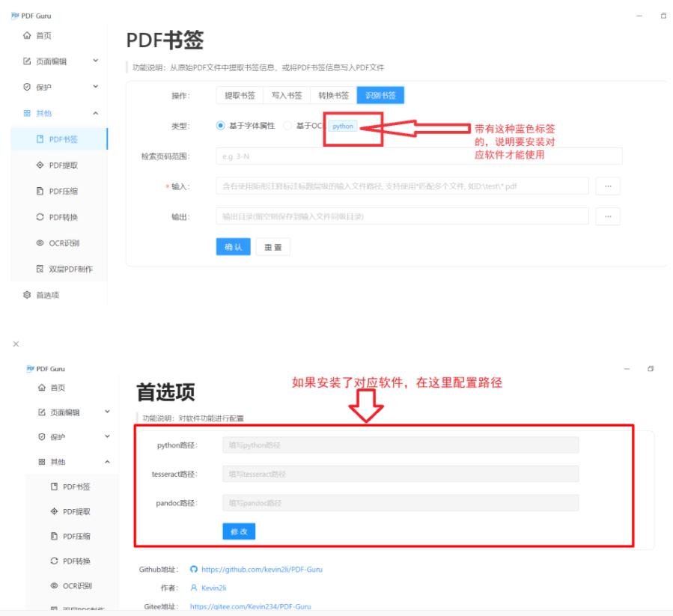The image size is (673, 616).
Task: Click the blue 确认 button
Action: (234, 247)
